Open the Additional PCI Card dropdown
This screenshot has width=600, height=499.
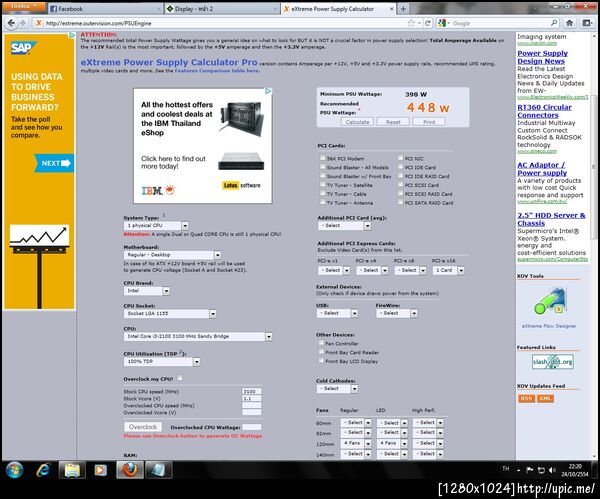click(344, 226)
